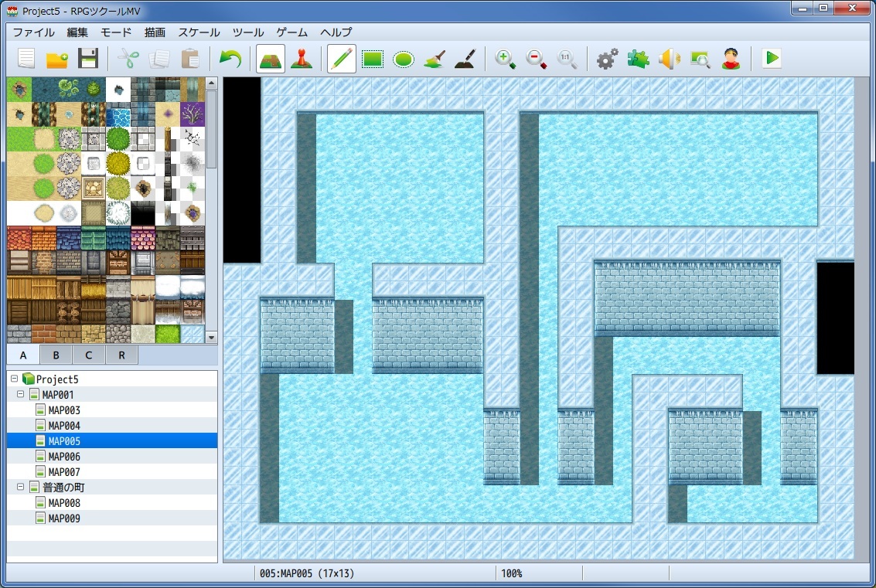Click the 005:MAP005 (17x13) status text
The width and height of the screenshot is (876, 588).
click(307, 573)
